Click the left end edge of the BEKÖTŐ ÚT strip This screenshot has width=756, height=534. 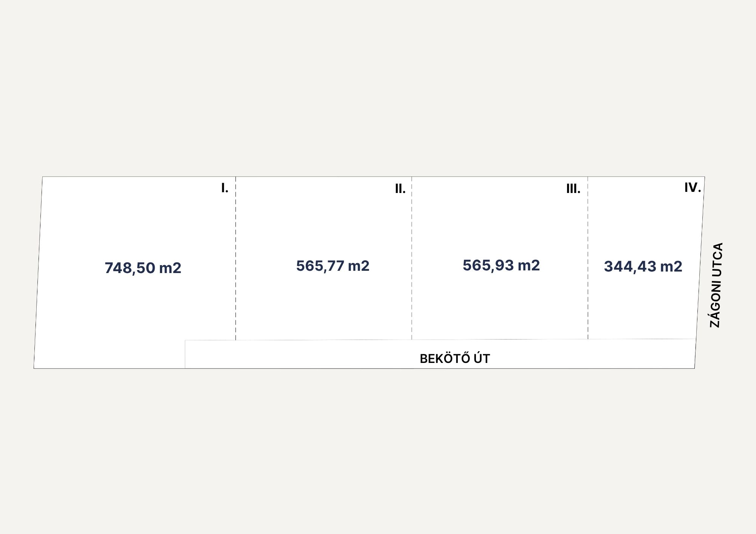pos(185,354)
